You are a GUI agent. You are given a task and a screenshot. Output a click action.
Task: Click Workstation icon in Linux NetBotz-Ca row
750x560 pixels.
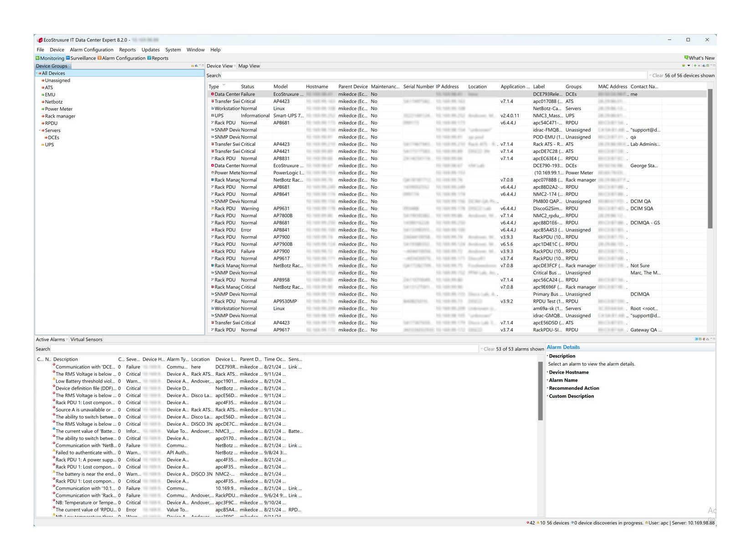[x=212, y=108]
